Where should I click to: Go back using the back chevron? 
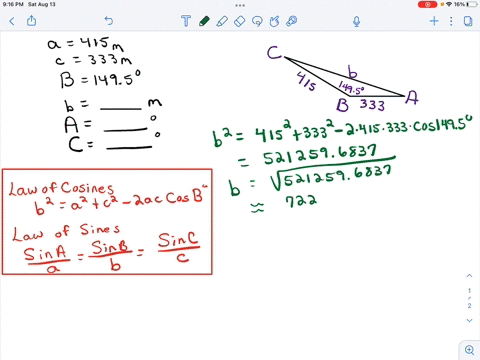pyautogui.click(x=12, y=21)
